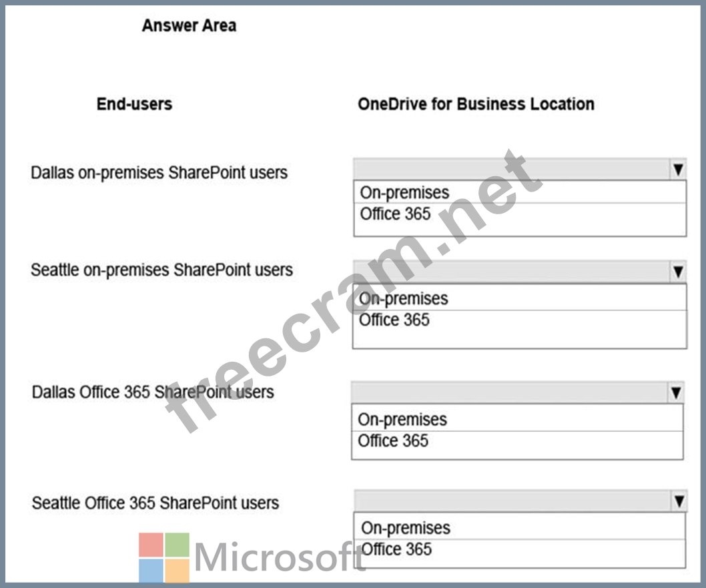706x588 pixels.
Task: Click the Dallas on-premises combo box field
Action: pyautogui.click(x=512, y=170)
